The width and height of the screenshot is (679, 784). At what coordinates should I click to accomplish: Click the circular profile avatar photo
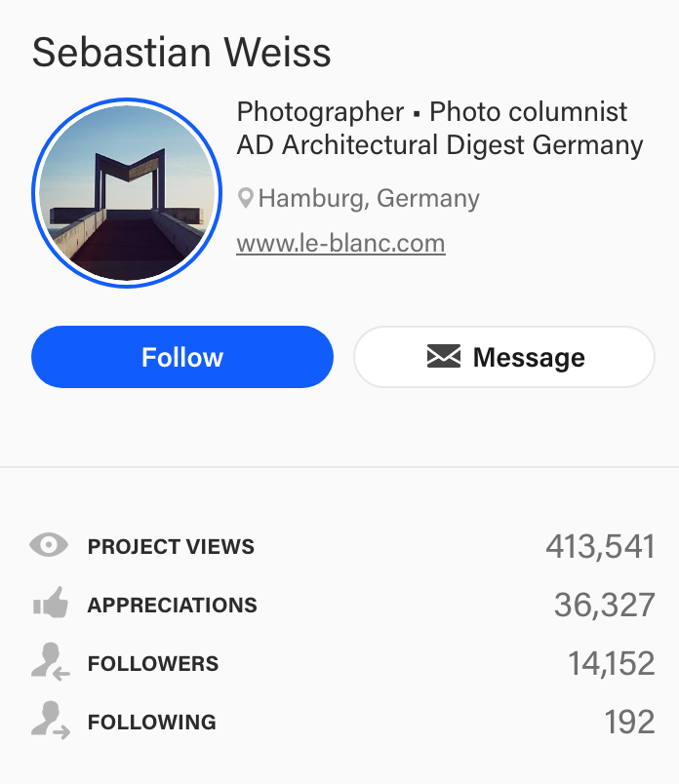127,193
